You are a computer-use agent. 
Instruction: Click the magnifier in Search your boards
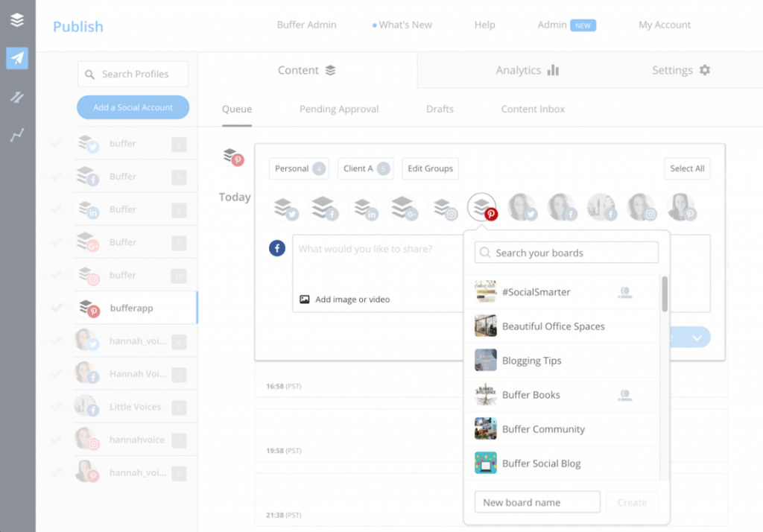(485, 253)
